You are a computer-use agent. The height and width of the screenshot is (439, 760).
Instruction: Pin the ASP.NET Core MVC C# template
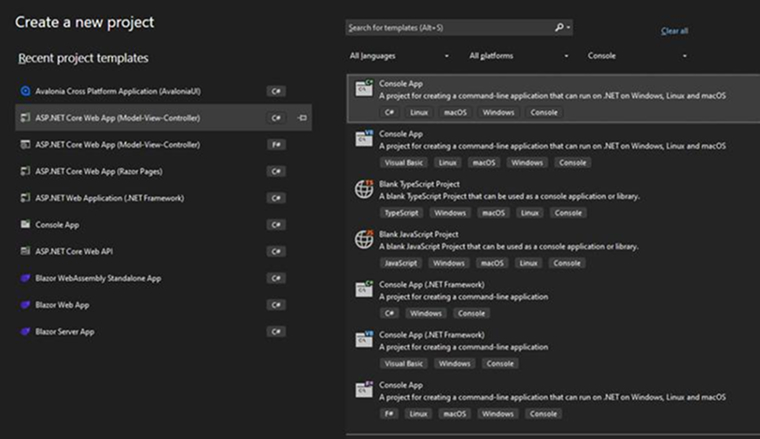(301, 118)
